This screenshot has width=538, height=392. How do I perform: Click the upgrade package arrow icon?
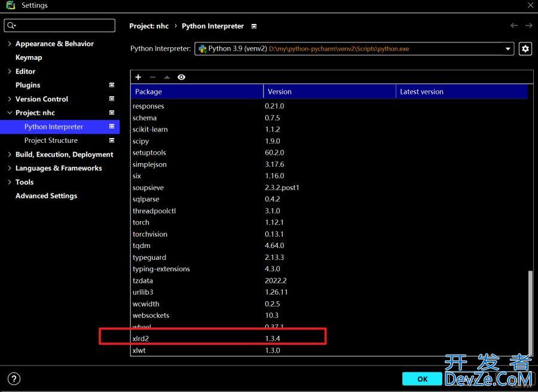point(167,77)
